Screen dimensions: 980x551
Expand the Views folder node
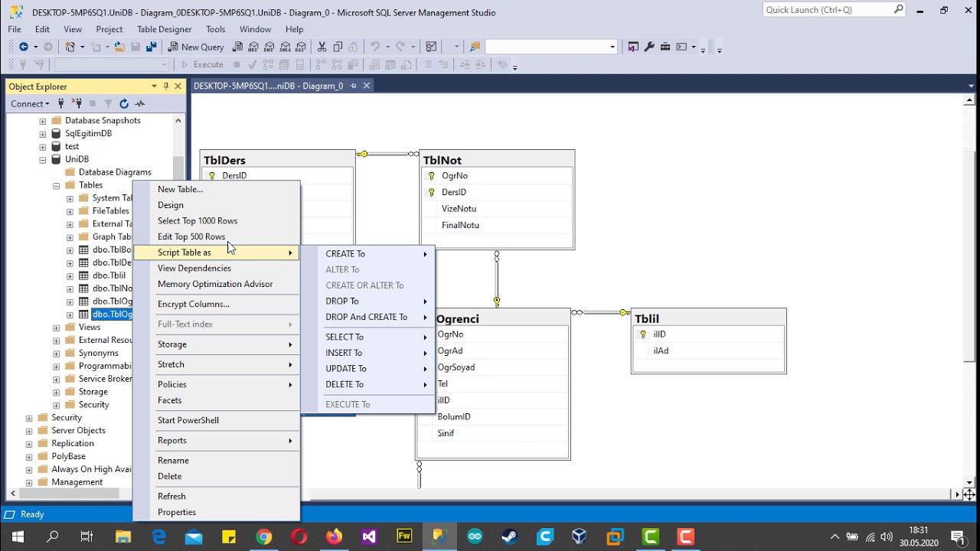tap(57, 328)
